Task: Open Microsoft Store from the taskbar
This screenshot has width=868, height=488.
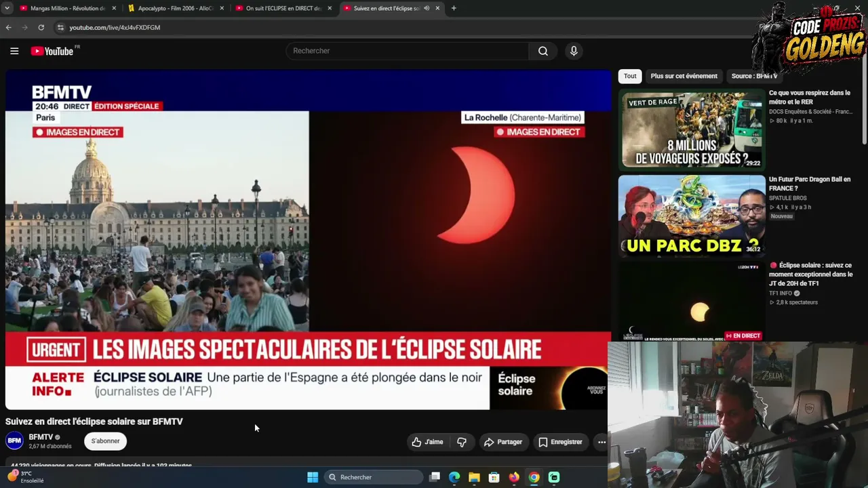Action: [494, 477]
